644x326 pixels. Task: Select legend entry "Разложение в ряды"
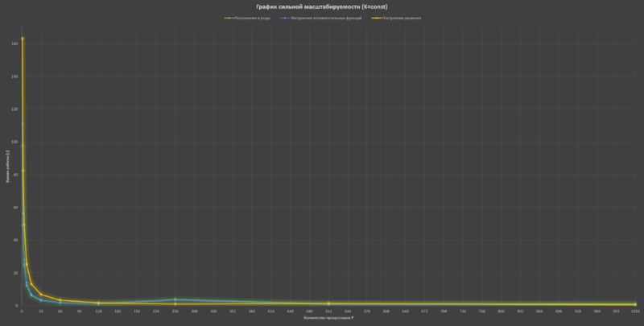click(252, 18)
